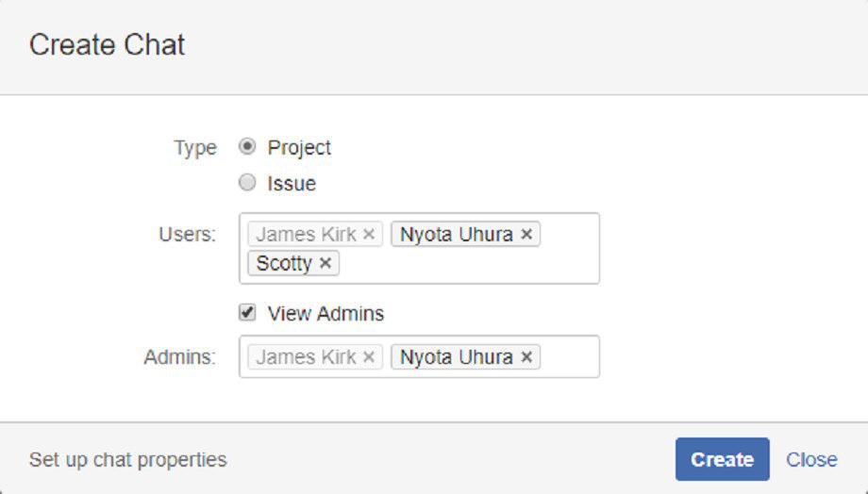Remove James Kirk from Admins field
This screenshot has width=868, height=494.
point(369,357)
